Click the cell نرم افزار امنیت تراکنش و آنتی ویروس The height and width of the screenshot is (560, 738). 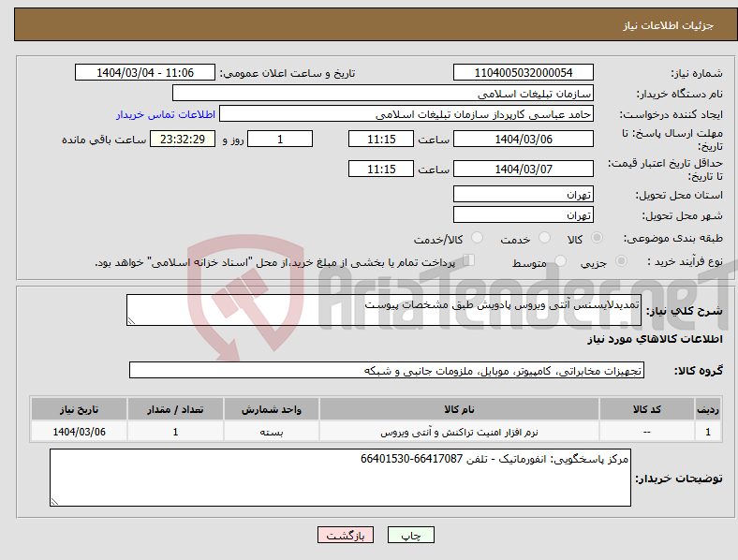(459, 432)
